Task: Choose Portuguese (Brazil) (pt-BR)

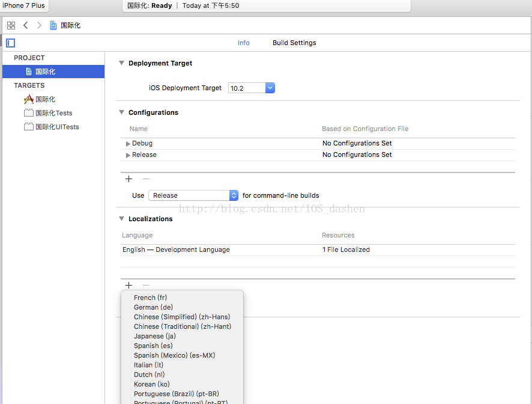Action: (x=182, y=394)
